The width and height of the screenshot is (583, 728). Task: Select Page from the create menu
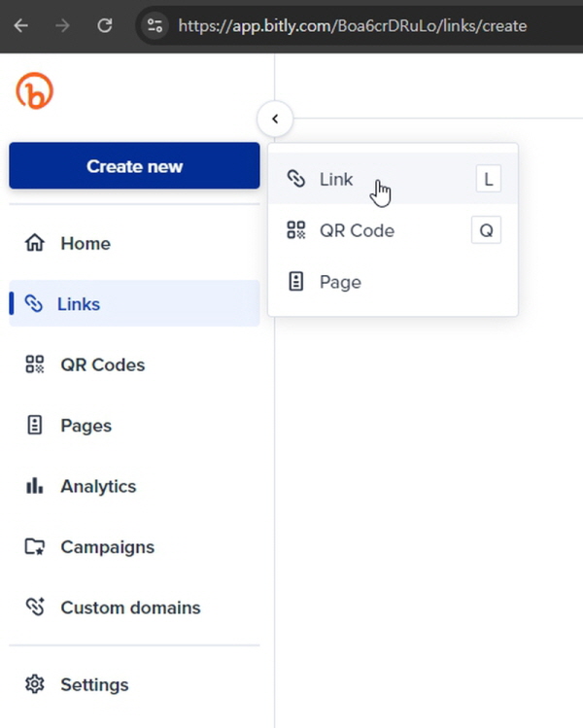click(x=394, y=282)
